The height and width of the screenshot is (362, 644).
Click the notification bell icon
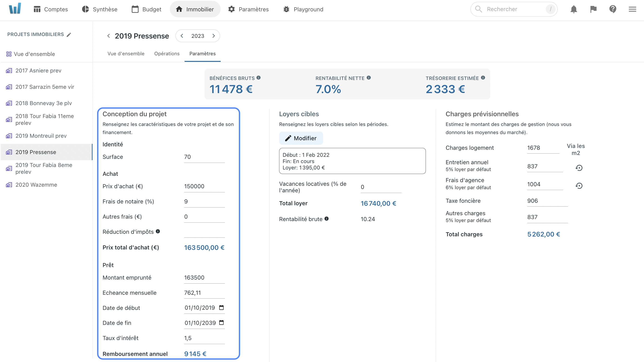pos(574,9)
